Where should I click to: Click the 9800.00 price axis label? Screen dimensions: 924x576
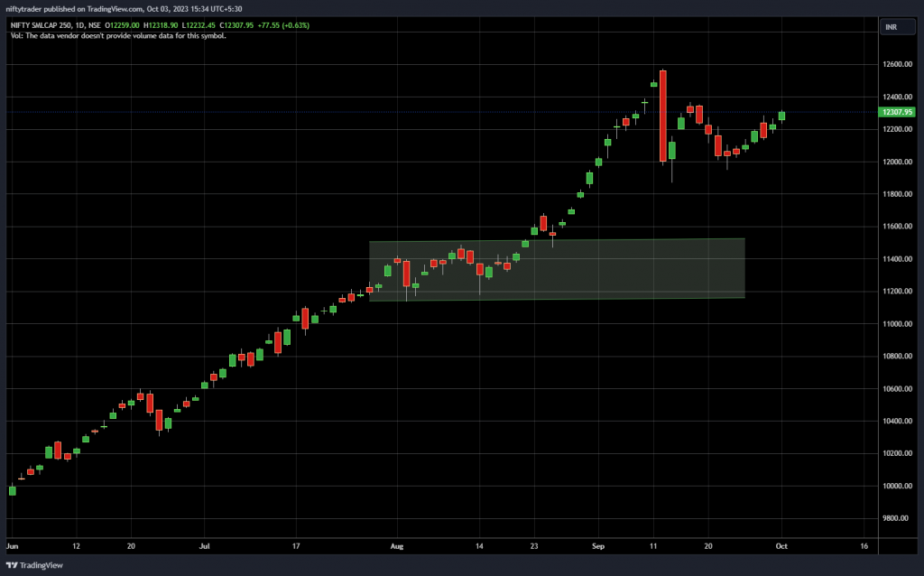click(898, 518)
